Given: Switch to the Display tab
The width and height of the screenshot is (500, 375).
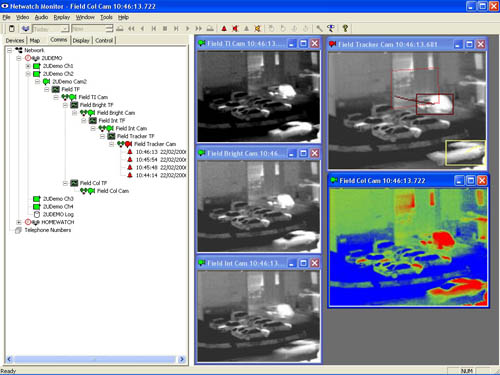Looking at the screenshot, I should tap(81, 40).
